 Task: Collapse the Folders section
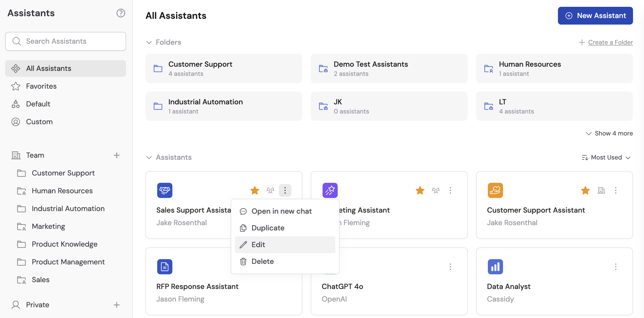pos(149,42)
